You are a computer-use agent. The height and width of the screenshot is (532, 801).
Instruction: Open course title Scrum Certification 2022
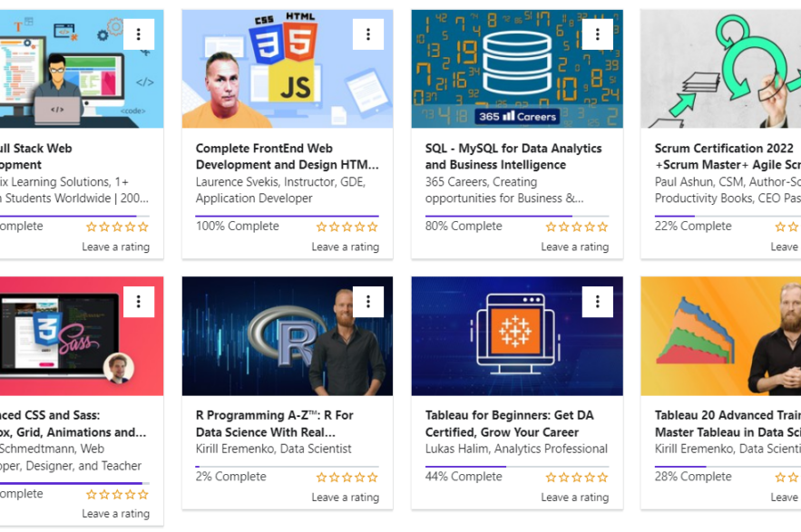pyautogui.click(x=728, y=156)
